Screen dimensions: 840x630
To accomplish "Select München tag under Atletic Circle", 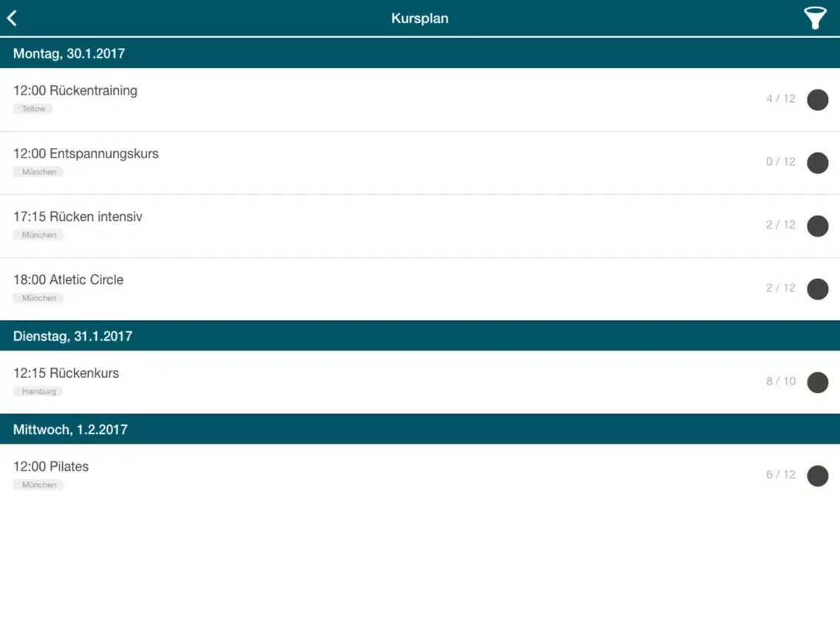I will click(38, 299).
